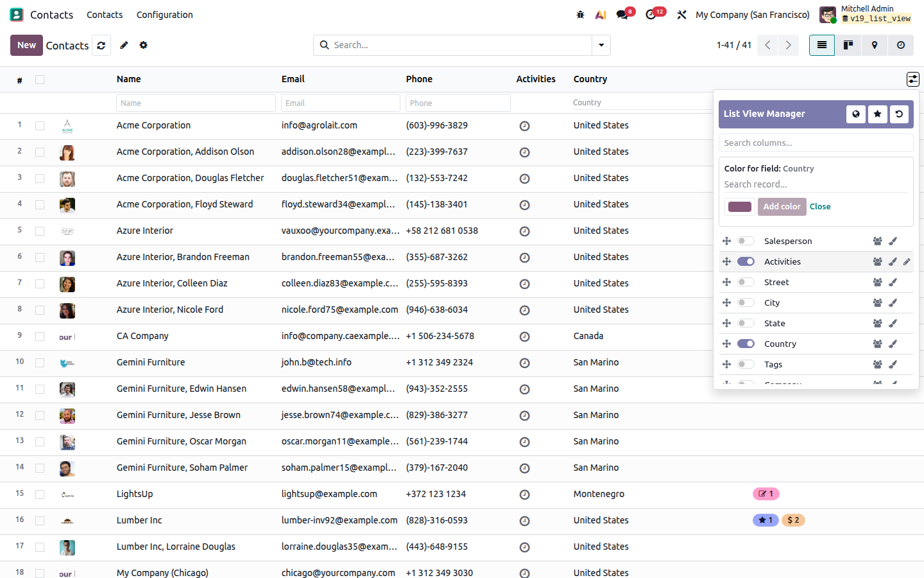
Task: Click the Email column filter field
Action: pos(341,103)
